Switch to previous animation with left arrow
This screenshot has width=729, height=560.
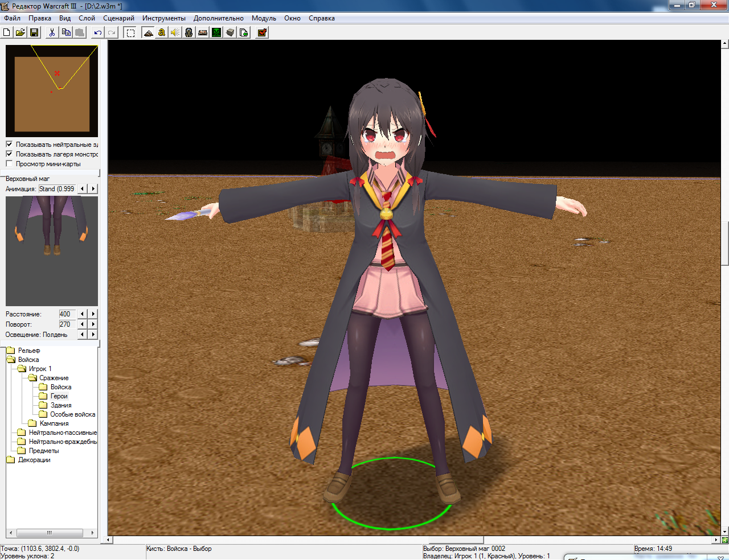coord(83,189)
